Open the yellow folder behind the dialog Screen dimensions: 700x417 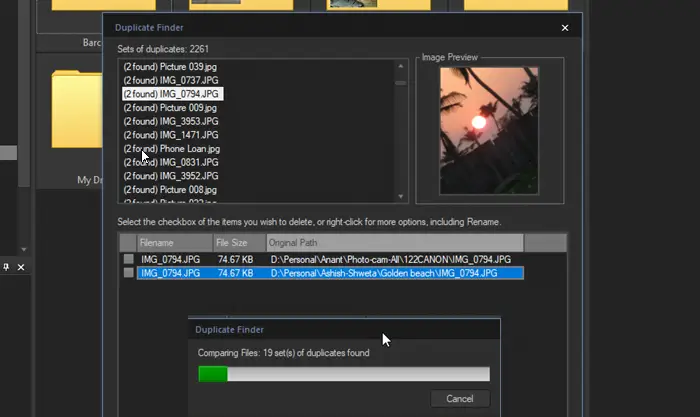[76, 109]
